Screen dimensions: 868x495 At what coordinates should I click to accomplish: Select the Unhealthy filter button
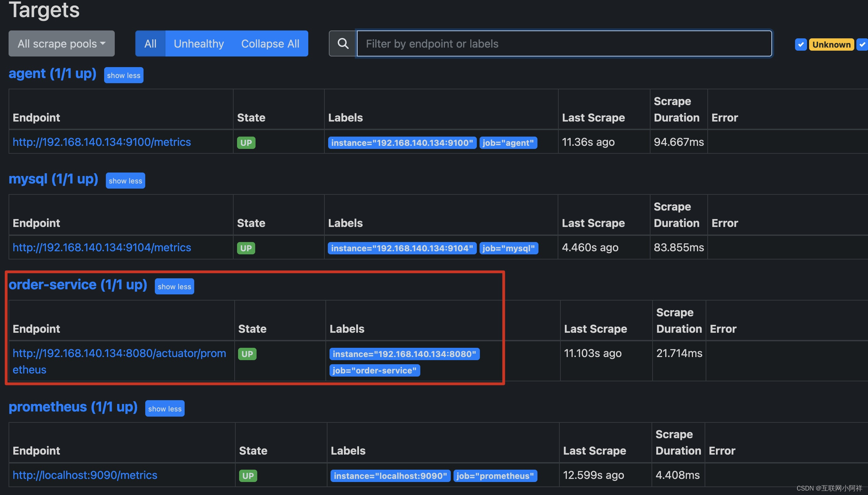199,43
